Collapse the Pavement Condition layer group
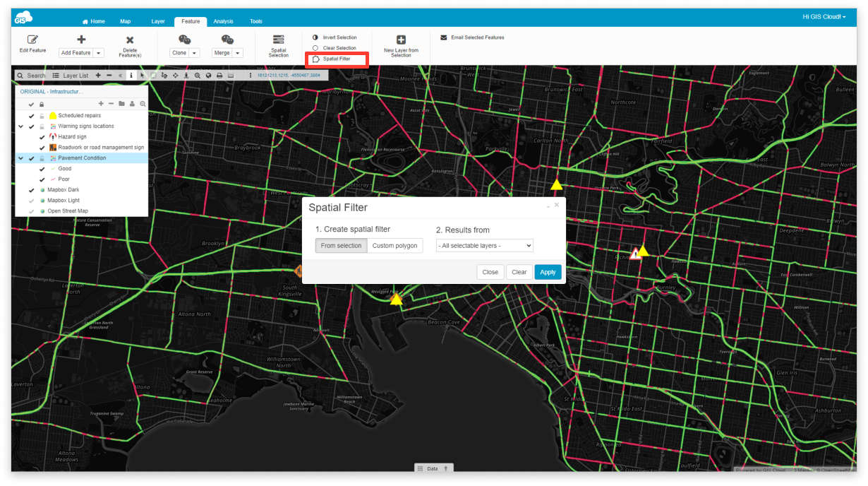Image resolution: width=868 pixels, height=486 pixels. pos(20,158)
